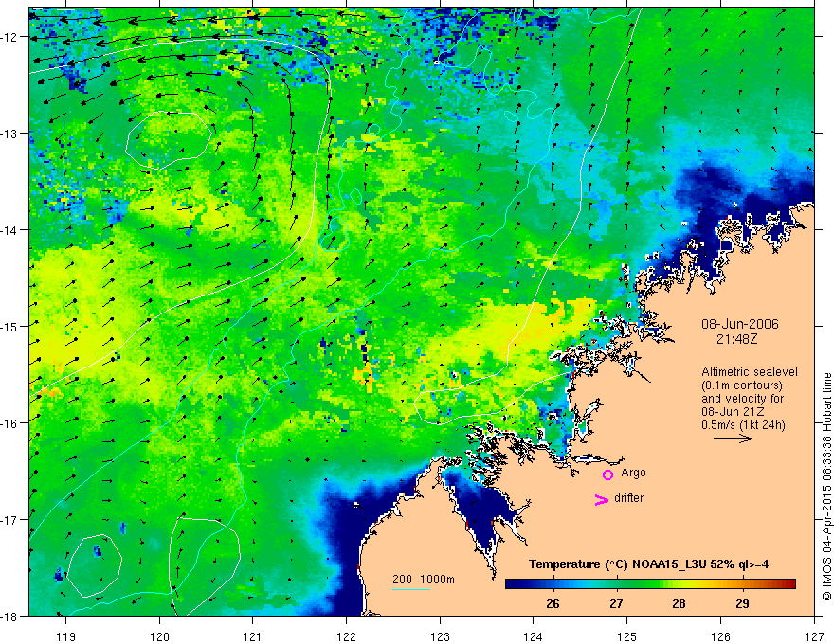
Task: Click the latitude axis label -18
Action: [10, 616]
